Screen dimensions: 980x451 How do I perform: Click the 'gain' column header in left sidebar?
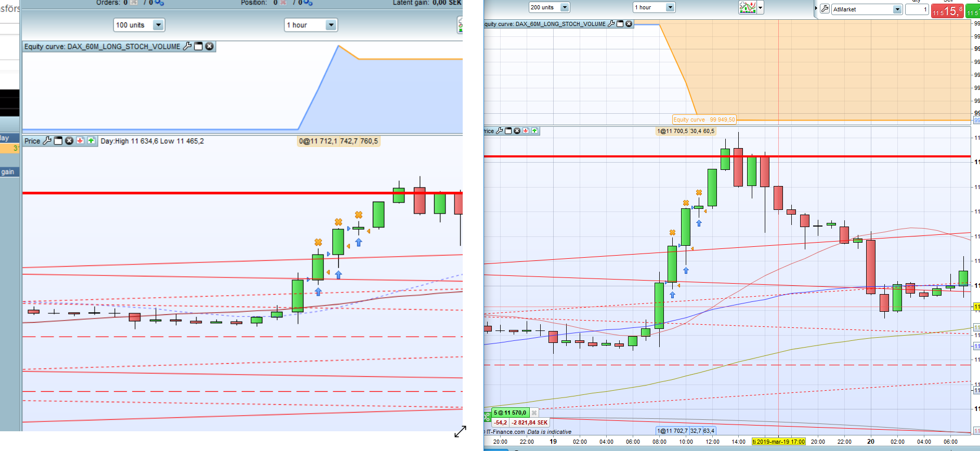click(x=8, y=172)
